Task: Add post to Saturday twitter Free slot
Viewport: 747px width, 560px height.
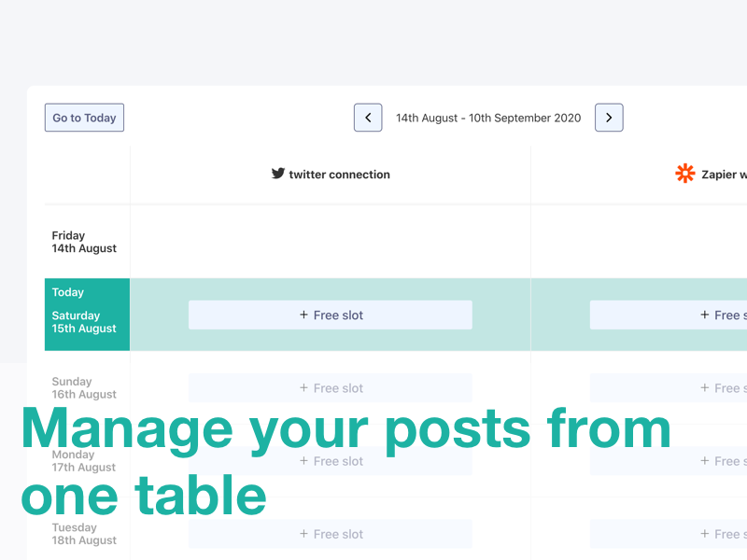Action: coord(331,315)
